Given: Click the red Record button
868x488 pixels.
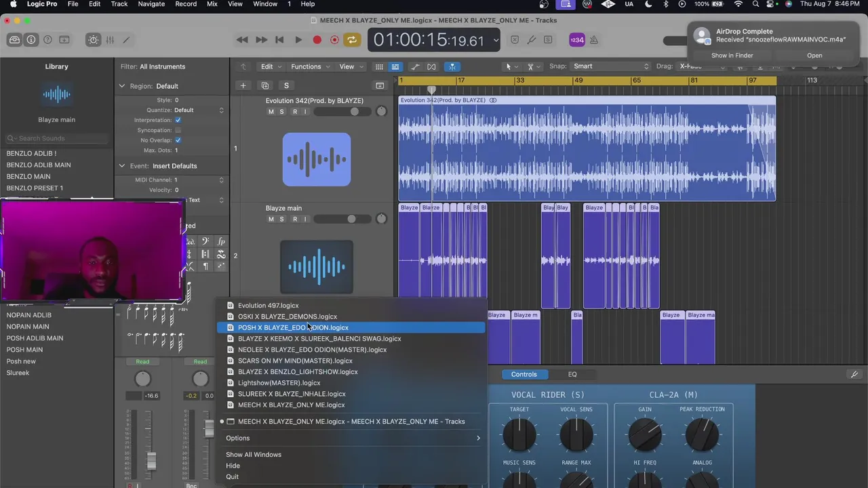Looking at the screenshot, I should tap(317, 40).
